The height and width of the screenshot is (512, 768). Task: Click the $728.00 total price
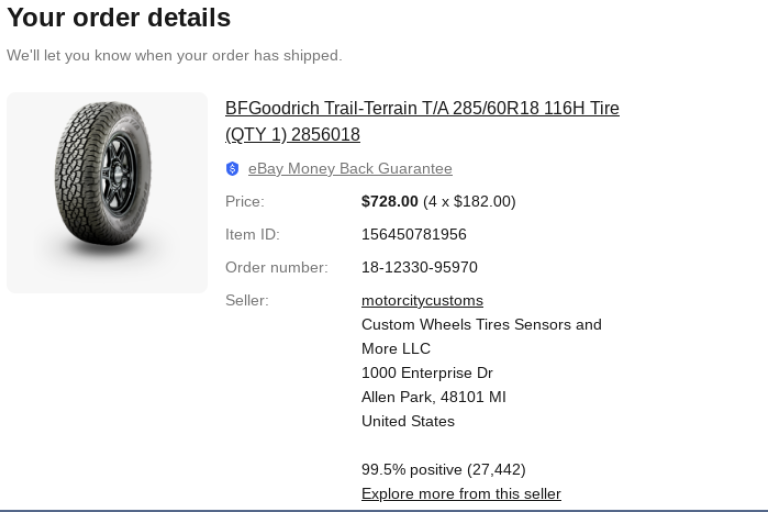(390, 202)
